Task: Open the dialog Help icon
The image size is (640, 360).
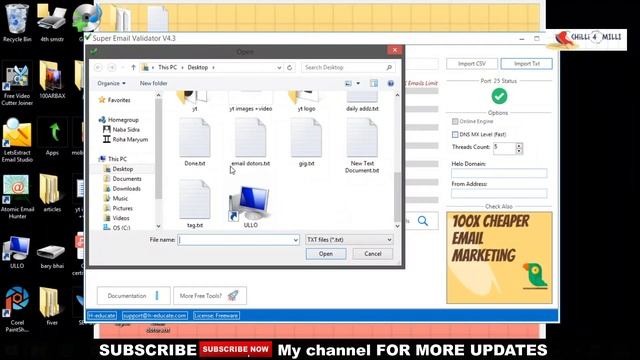Action: [x=391, y=83]
